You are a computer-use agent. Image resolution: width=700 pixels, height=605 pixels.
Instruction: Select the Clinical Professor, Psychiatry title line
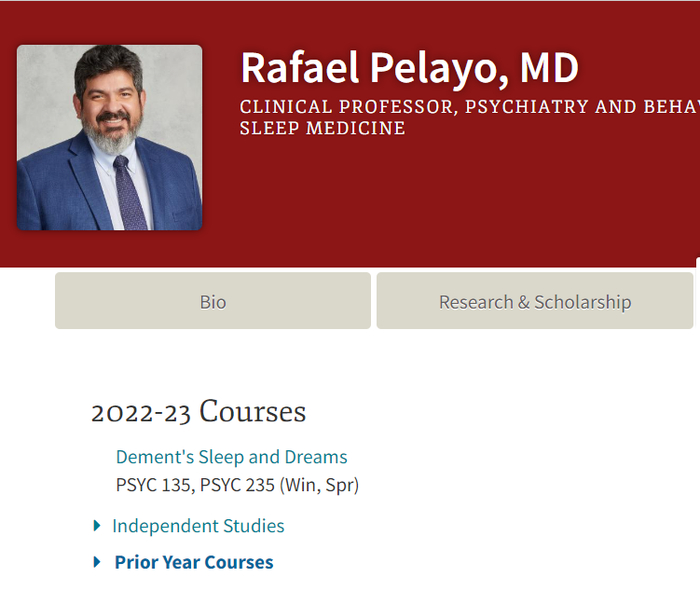point(470,107)
